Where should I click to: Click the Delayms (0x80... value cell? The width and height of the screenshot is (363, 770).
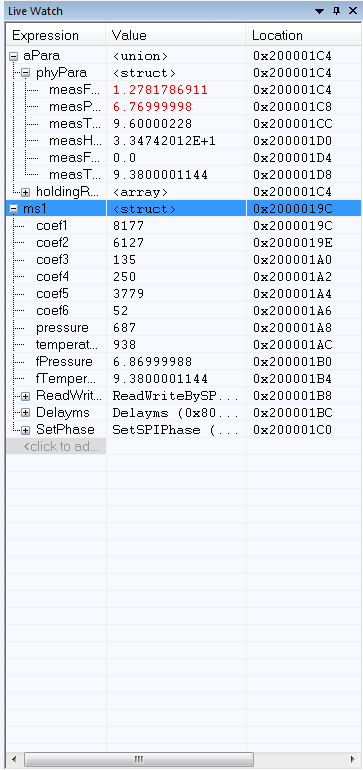[176, 413]
